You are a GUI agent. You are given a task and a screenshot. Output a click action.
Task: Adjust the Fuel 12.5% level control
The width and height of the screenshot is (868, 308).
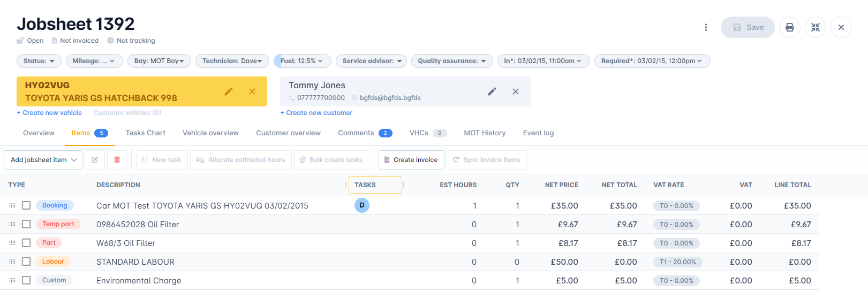302,61
